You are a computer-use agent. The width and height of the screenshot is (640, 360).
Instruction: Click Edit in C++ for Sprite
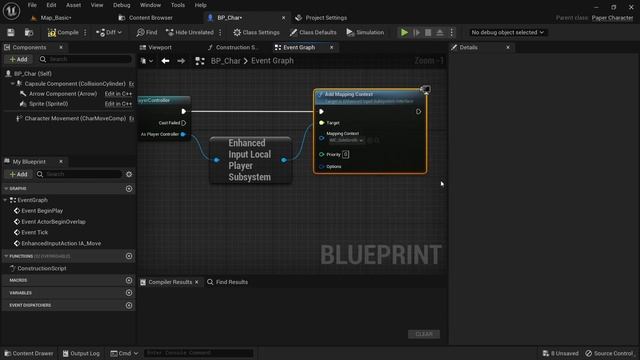tap(118, 104)
